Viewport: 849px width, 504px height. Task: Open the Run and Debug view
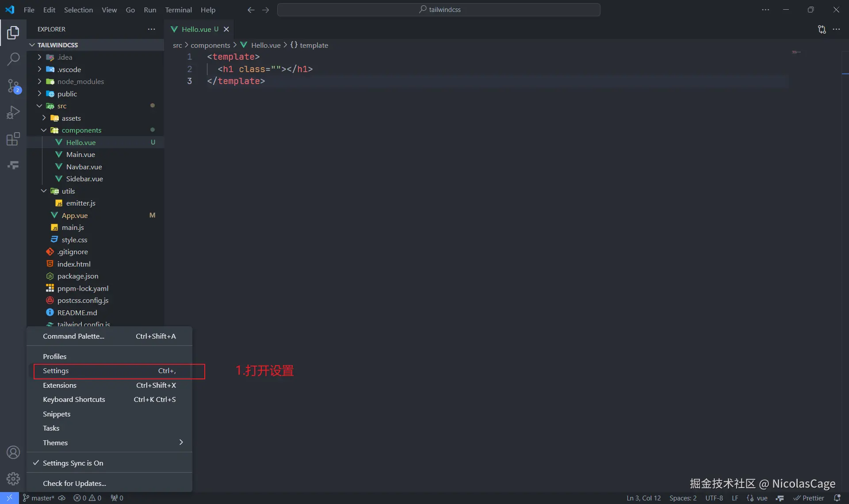click(x=13, y=112)
